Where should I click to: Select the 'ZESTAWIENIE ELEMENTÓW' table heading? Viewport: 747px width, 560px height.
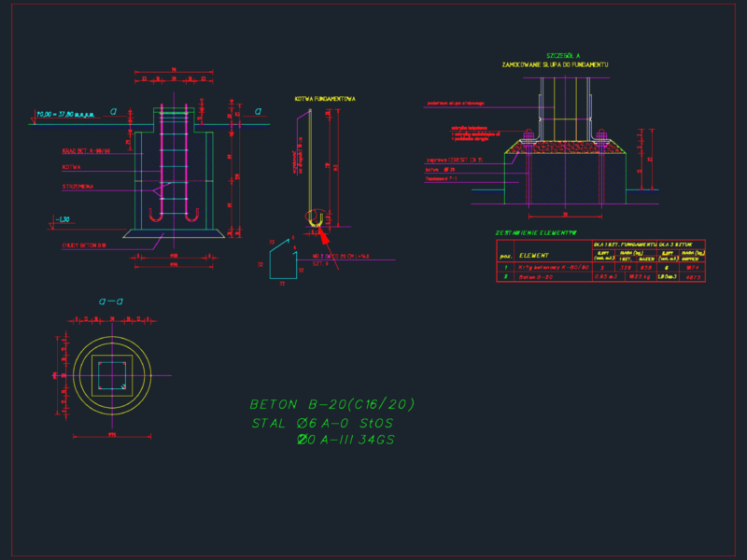click(x=536, y=232)
